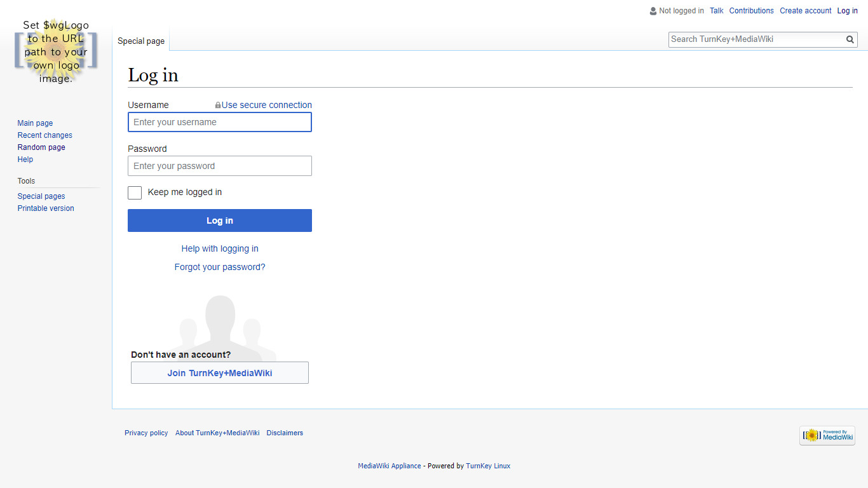The height and width of the screenshot is (488, 868).
Task: Click Forgot your password? link
Action: 220,268
